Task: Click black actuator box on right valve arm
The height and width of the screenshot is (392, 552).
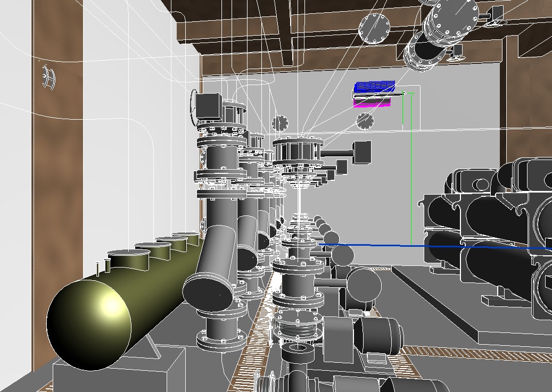Action: pos(362,152)
